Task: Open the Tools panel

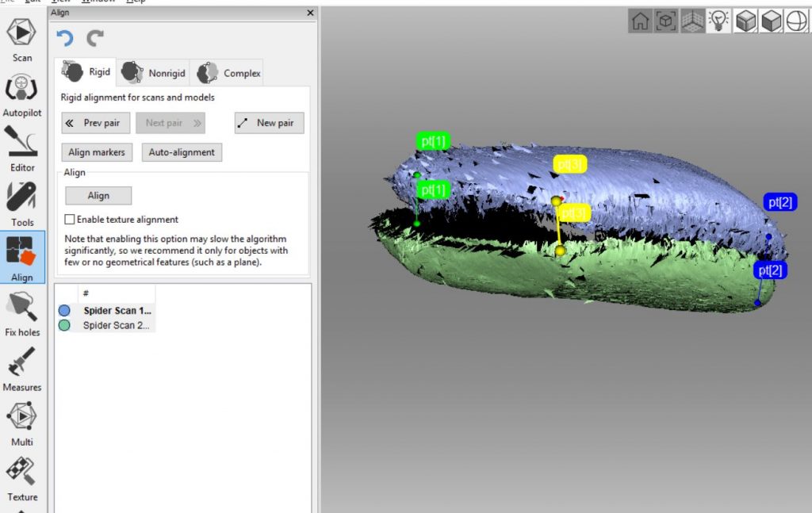Action: tap(21, 205)
